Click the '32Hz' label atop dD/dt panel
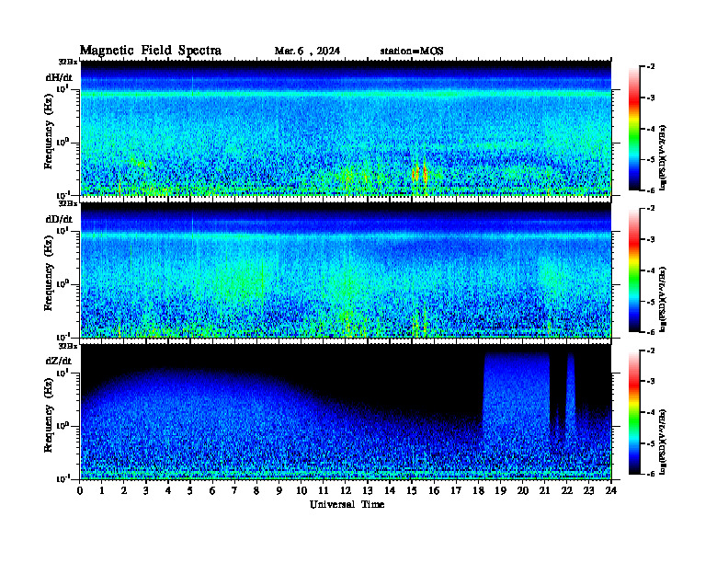This screenshot has width=728, height=563. (67, 203)
